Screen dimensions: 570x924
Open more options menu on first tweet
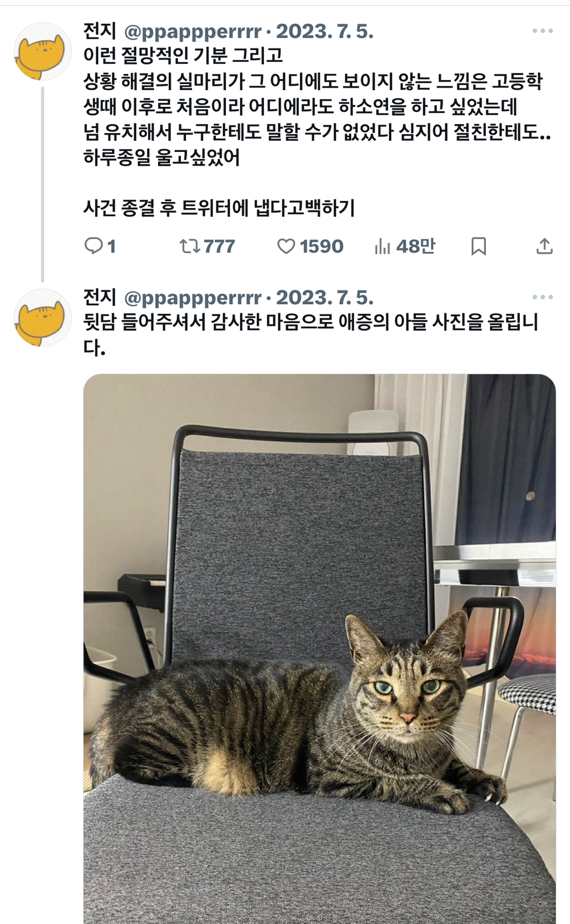543,31
